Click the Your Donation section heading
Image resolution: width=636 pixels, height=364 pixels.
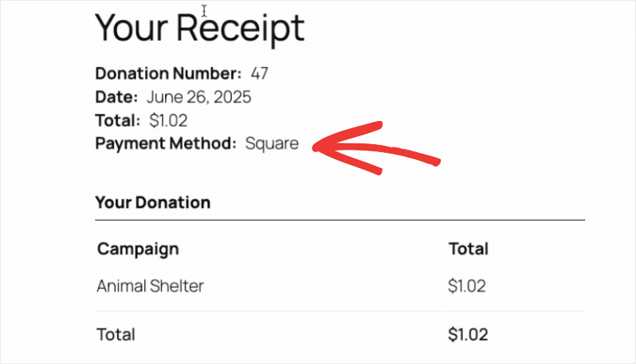[153, 202]
